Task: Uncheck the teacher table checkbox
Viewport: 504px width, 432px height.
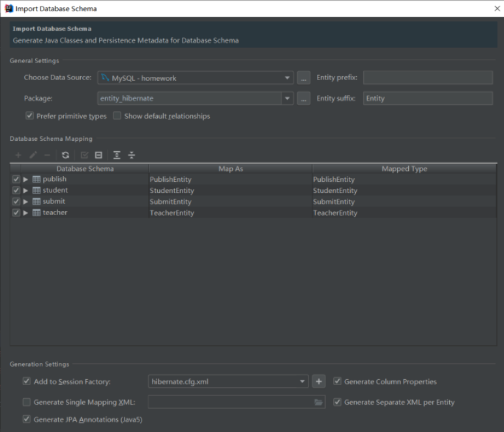Action: click(16, 212)
